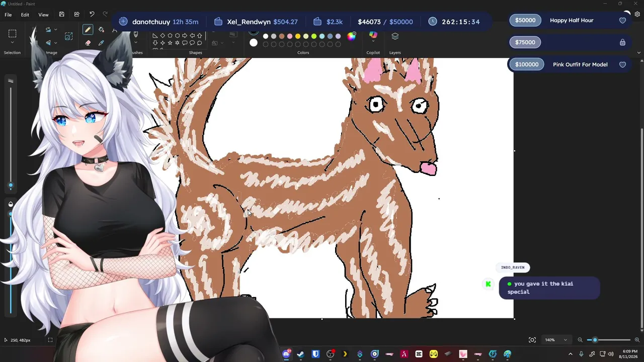Screen dimensions: 644x362
Task: Pick the Fill bucket tool
Action: [x=101, y=30]
